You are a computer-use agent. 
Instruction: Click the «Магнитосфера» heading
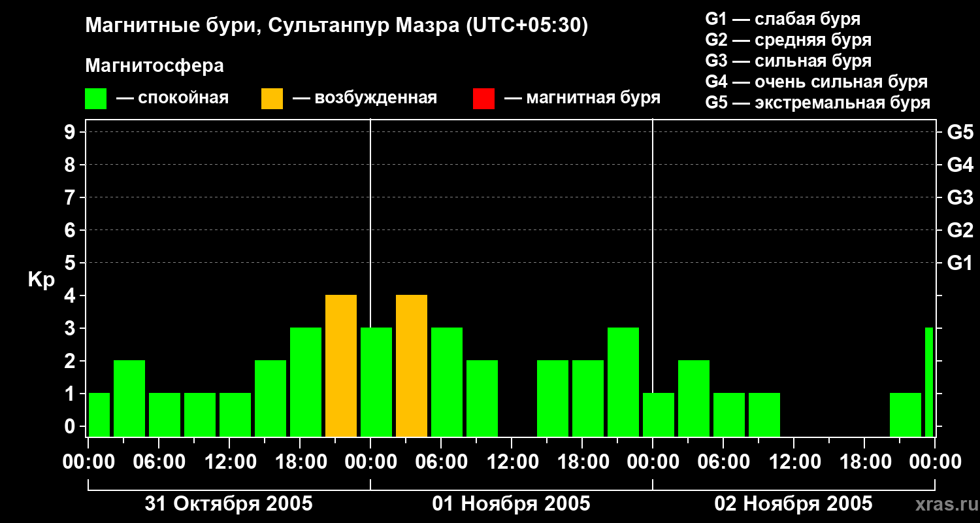click(155, 66)
